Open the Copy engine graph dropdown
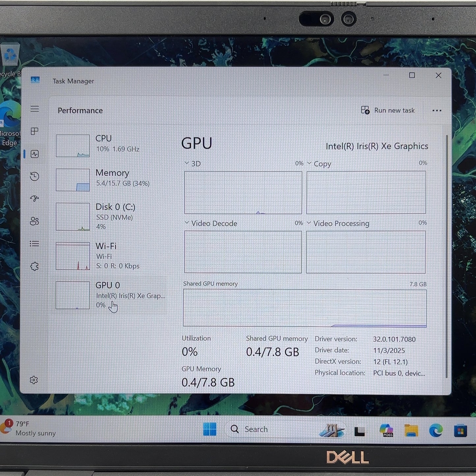The height and width of the screenshot is (476, 476). (x=309, y=163)
